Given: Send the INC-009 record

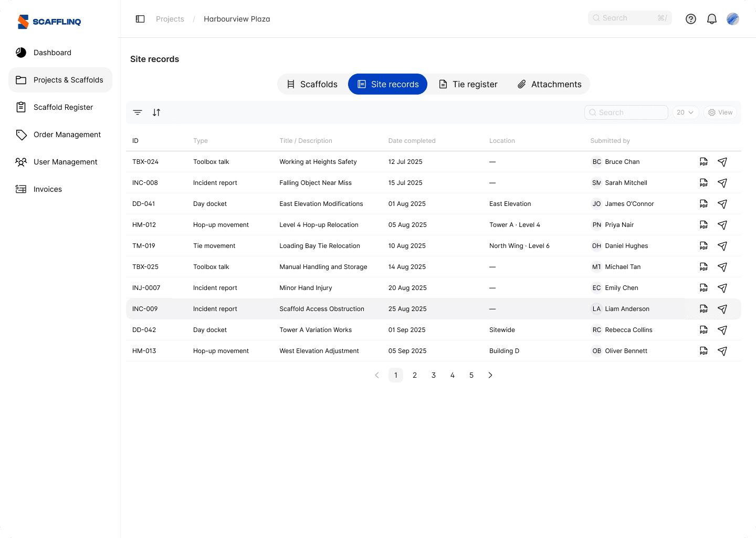Looking at the screenshot, I should (722, 309).
